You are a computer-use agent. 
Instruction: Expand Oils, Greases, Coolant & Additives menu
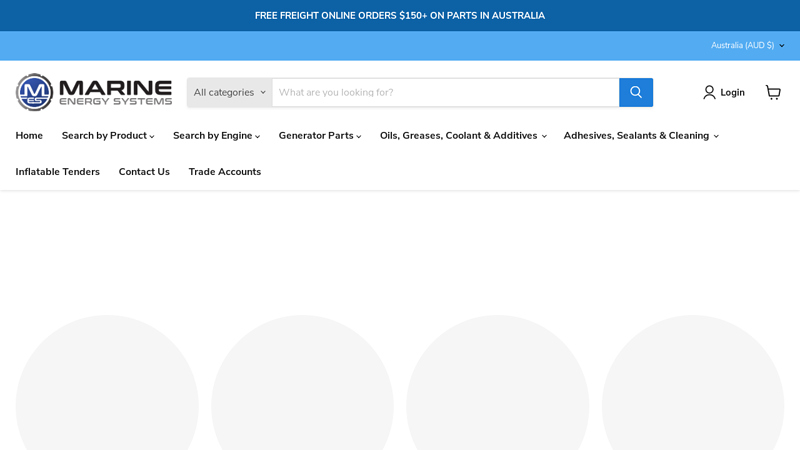coord(463,136)
